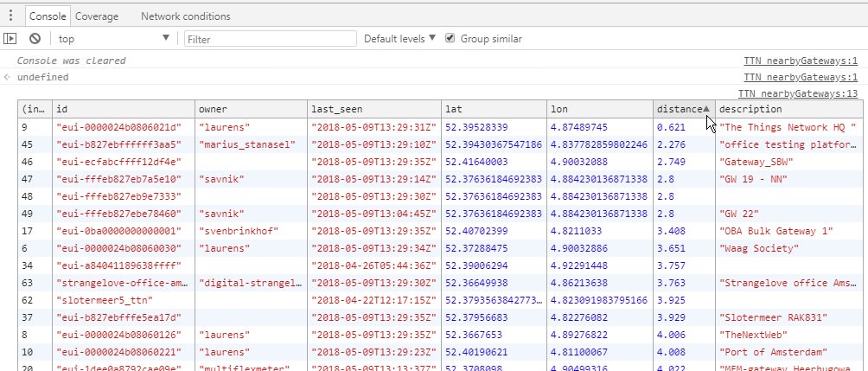Clear the console with the ban icon

[x=35, y=39]
